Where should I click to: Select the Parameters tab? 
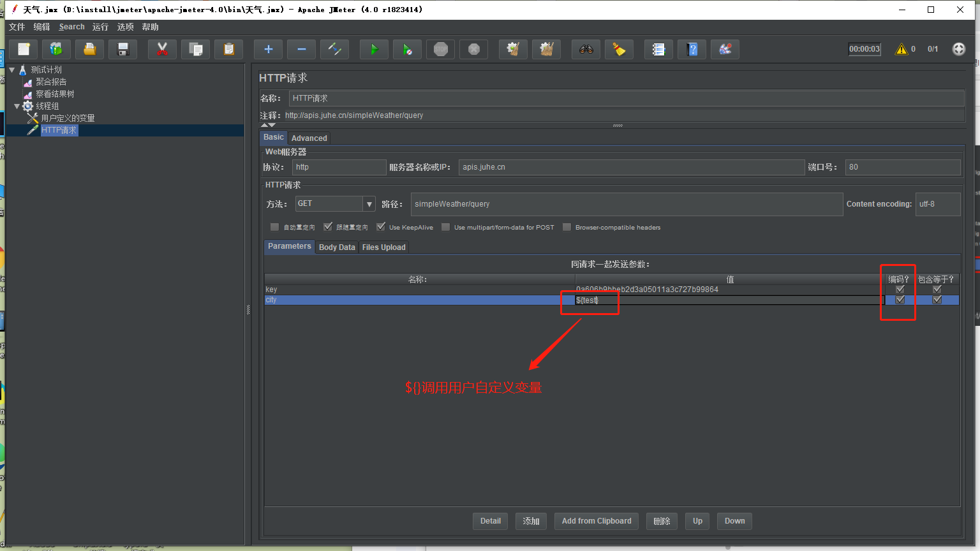click(290, 246)
